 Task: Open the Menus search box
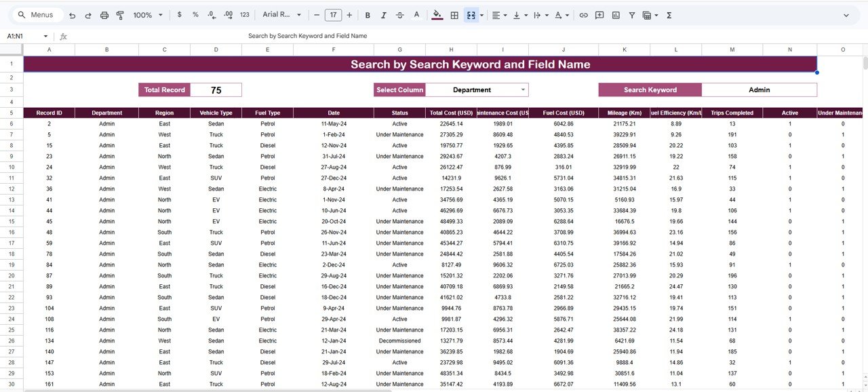pos(36,14)
